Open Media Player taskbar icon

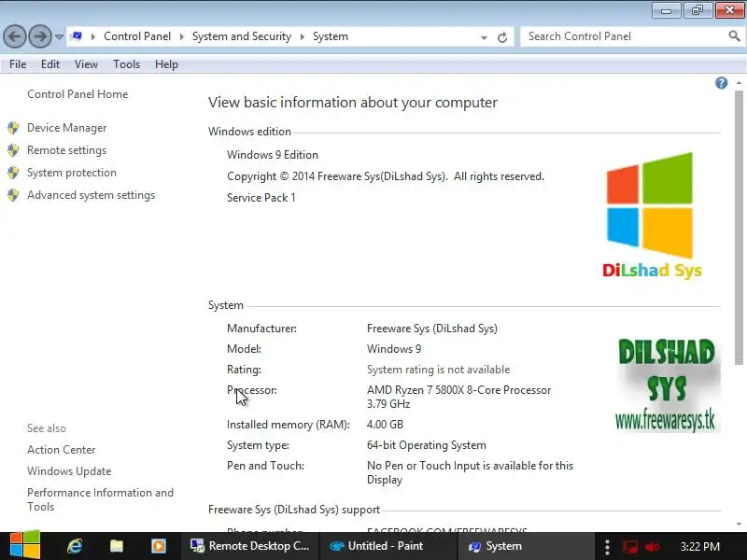[x=159, y=546]
